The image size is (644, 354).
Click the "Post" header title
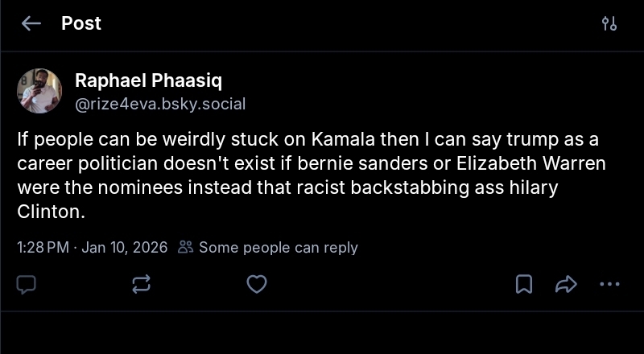[x=81, y=23]
